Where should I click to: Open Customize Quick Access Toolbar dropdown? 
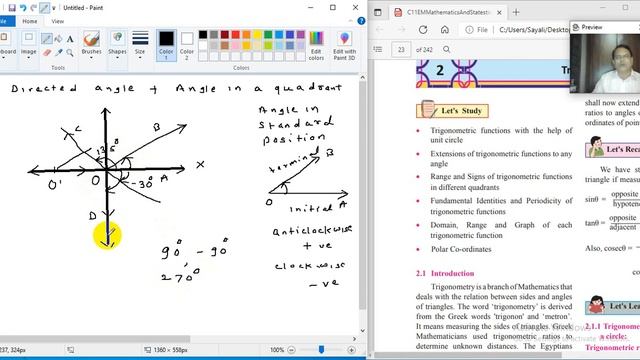pyautogui.click(x=54, y=8)
